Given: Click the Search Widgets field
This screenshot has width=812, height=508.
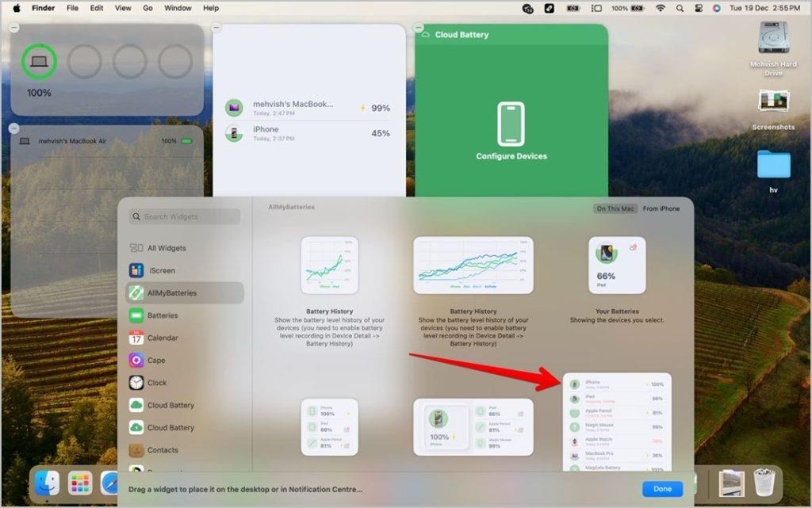Looking at the screenshot, I should 185,217.
